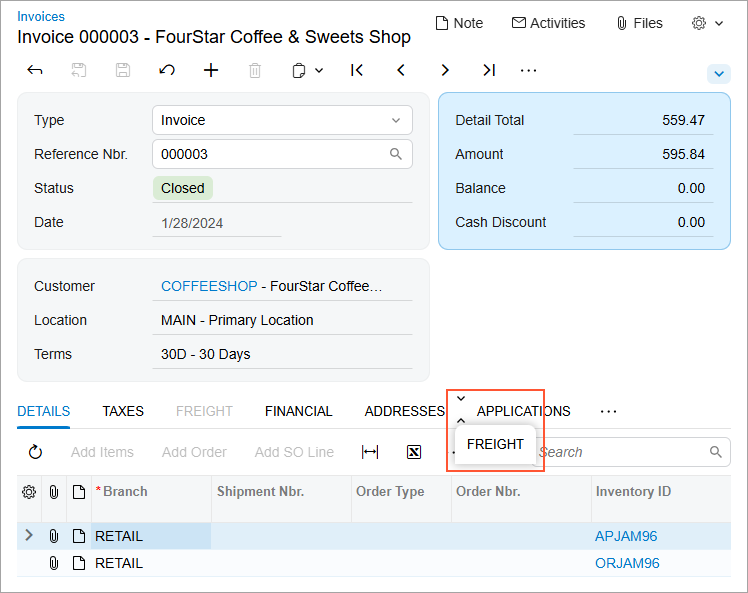Go to the next record arrow
Image resolution: width=748 pixels, height=593 pixels.
(x=445, y=70)
